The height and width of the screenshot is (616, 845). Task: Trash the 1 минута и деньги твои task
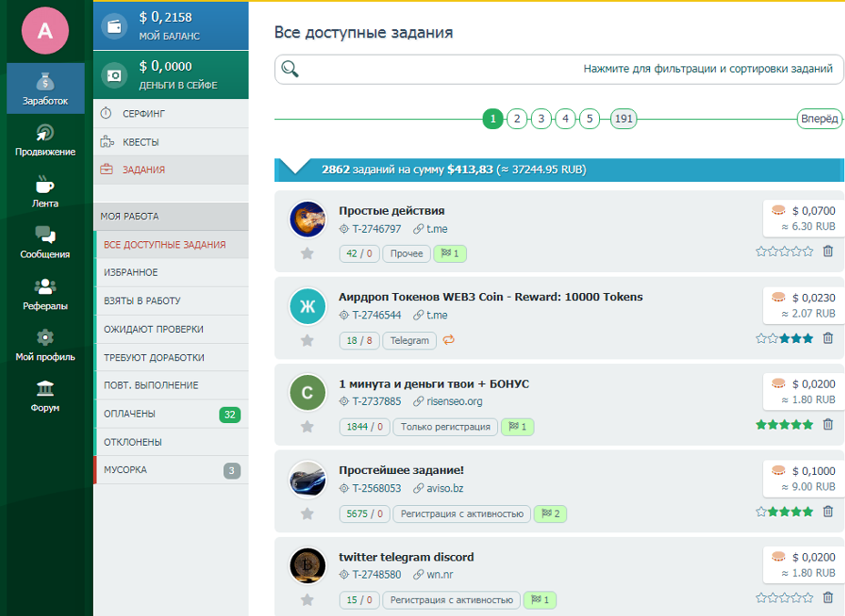coord(829,424)
